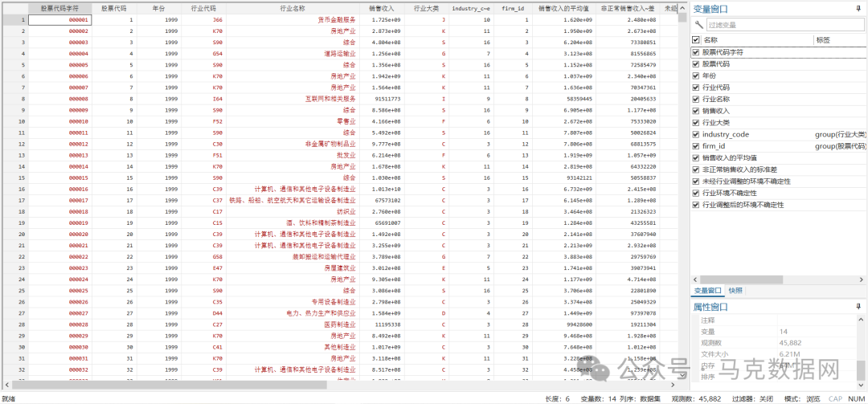The width and height of the screenshot is (868, 404).
Task: Select the 股票代码字符 column header in data grid
Action: click(59, 9)
